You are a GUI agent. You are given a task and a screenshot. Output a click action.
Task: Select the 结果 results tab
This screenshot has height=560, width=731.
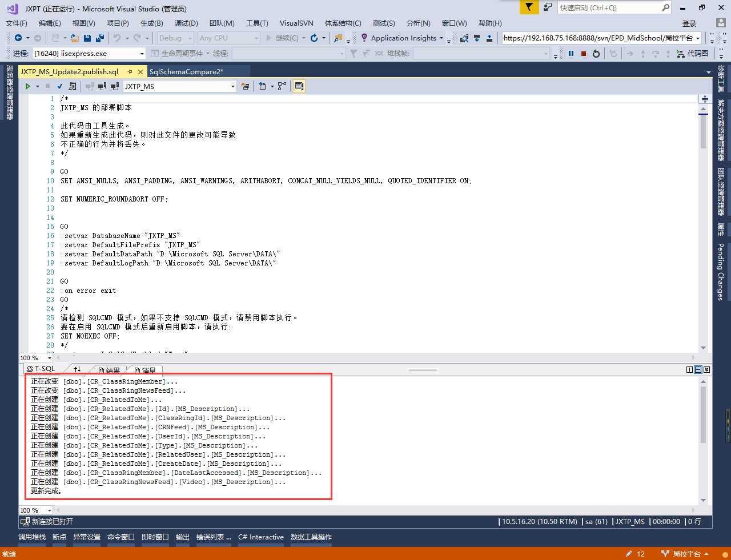[x=109, y=370]
